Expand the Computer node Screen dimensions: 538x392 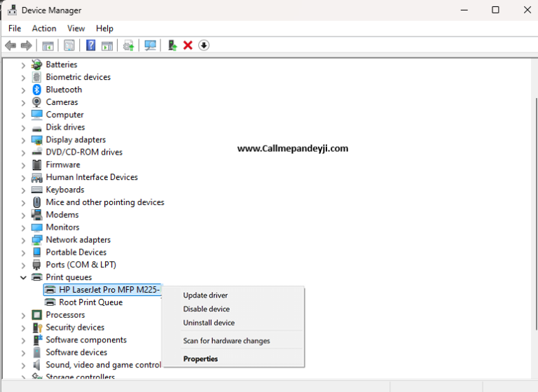(23, 115)
